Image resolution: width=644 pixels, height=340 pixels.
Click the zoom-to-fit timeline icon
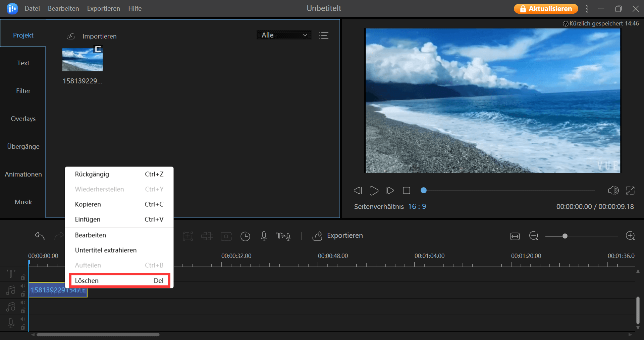pos(515,236)
